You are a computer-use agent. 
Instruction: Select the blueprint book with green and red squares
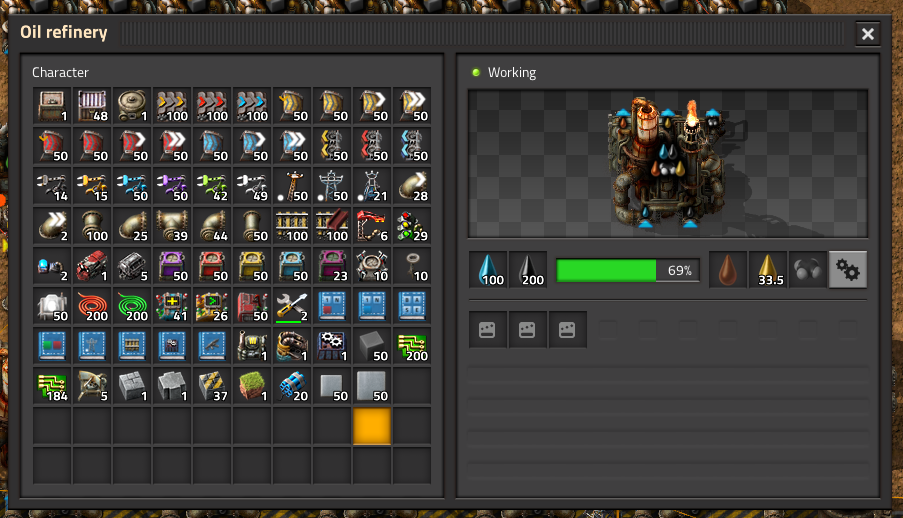(x=52, y=346)
